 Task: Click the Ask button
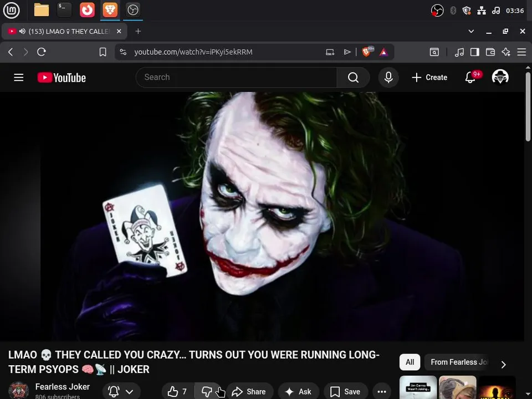(x=299, y=392)
